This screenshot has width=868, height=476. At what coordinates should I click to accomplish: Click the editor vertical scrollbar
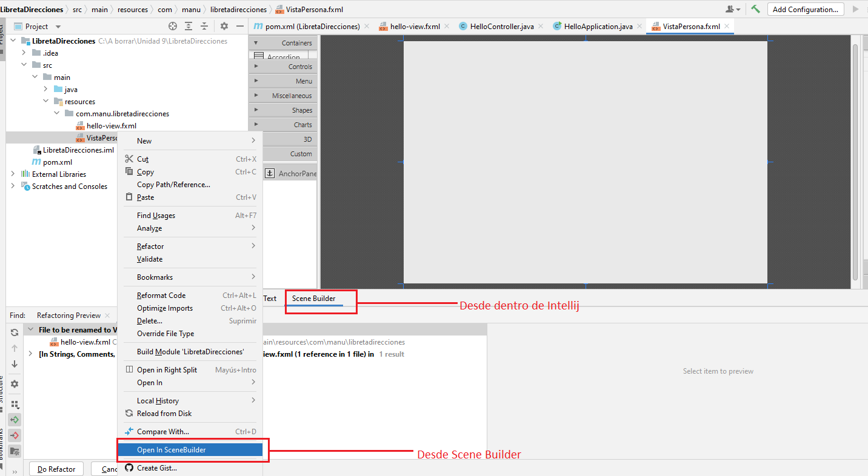click(856, 162)
